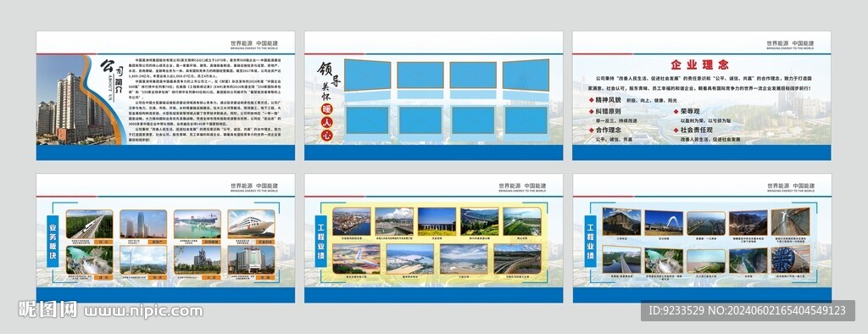Open the flat yellow river levee photo
Viewport: 868px width, 334px height.
706,260
